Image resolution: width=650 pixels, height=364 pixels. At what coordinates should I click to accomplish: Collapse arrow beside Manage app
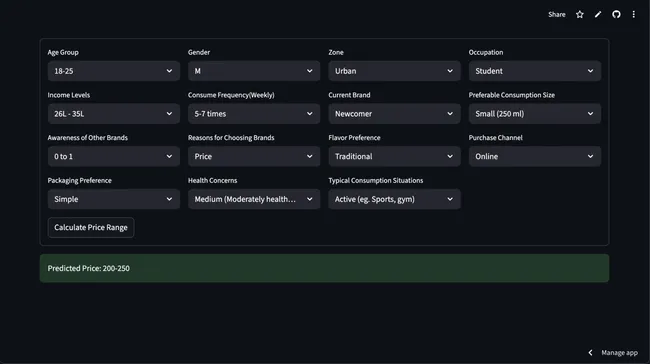pos(590,353)
